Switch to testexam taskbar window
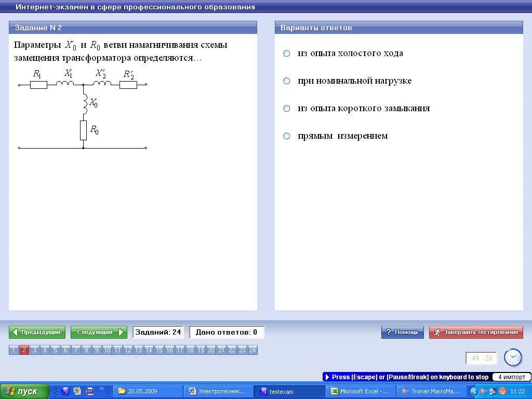This screenshot has width=532, height=399. point(289,391)
